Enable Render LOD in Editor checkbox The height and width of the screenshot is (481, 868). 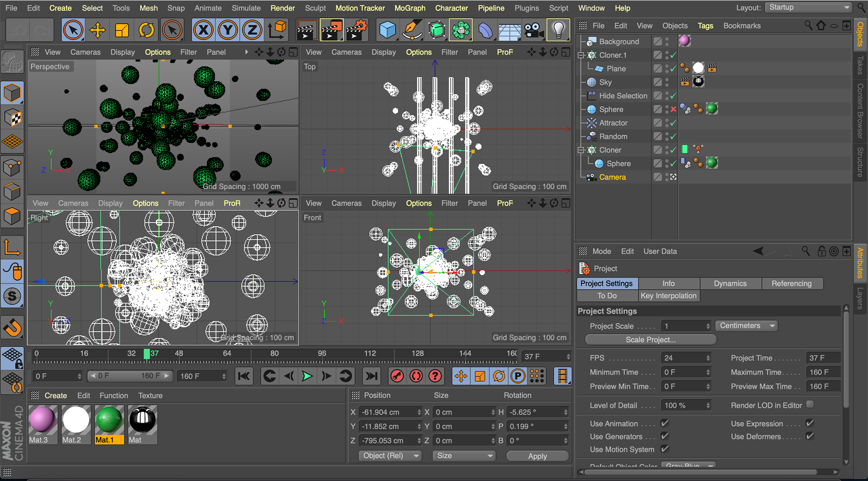810,405
